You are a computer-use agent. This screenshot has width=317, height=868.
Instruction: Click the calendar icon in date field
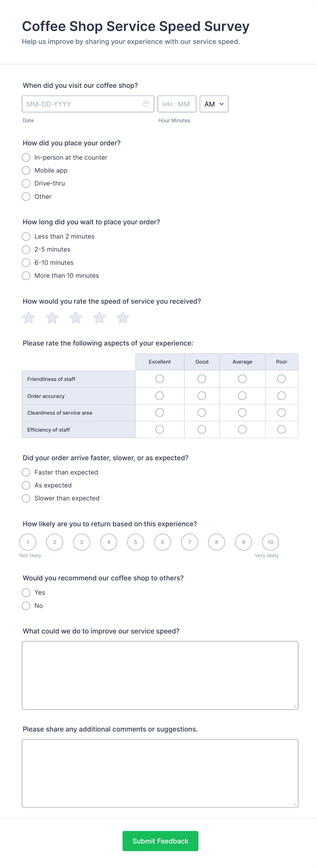click(x=146, y=104)
